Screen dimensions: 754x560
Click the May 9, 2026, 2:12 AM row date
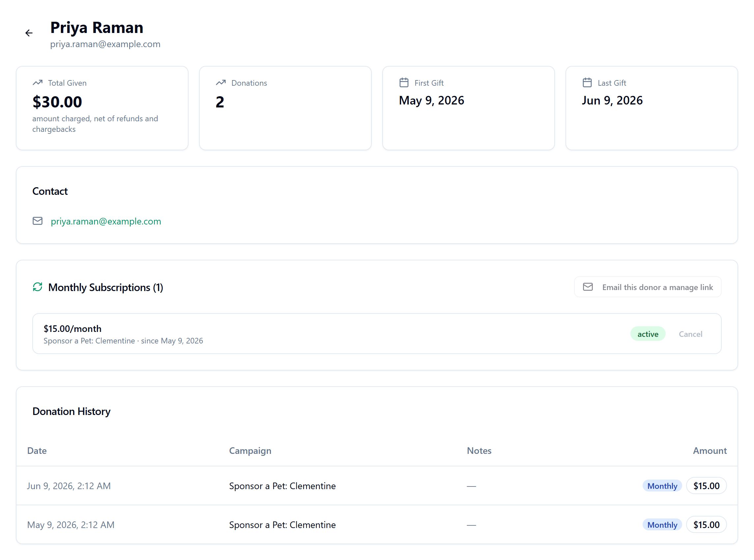point(71,525)
